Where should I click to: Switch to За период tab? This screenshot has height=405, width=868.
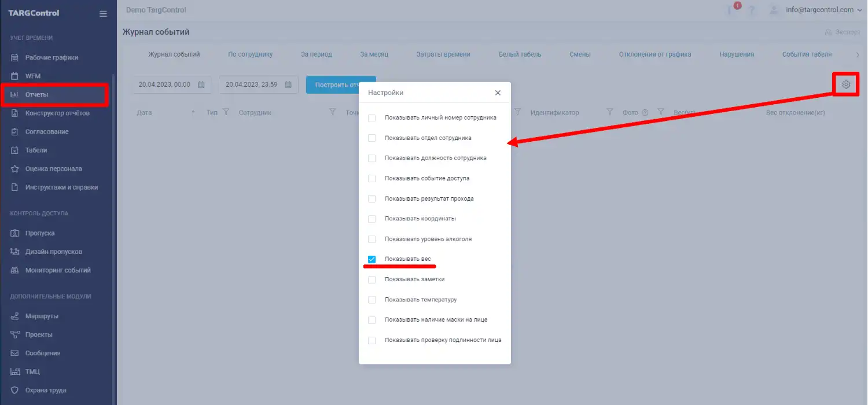pos(317,54)
